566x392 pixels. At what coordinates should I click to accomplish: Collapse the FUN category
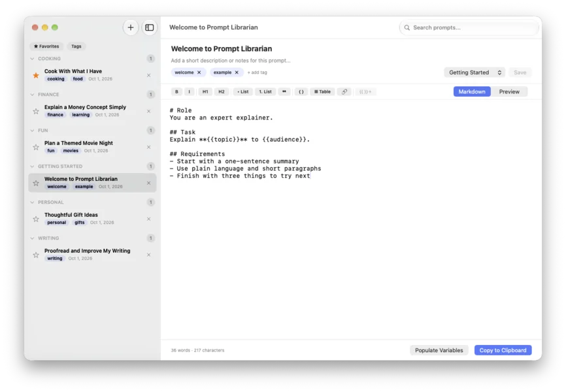pyautogui.click(x=33, y=130)
